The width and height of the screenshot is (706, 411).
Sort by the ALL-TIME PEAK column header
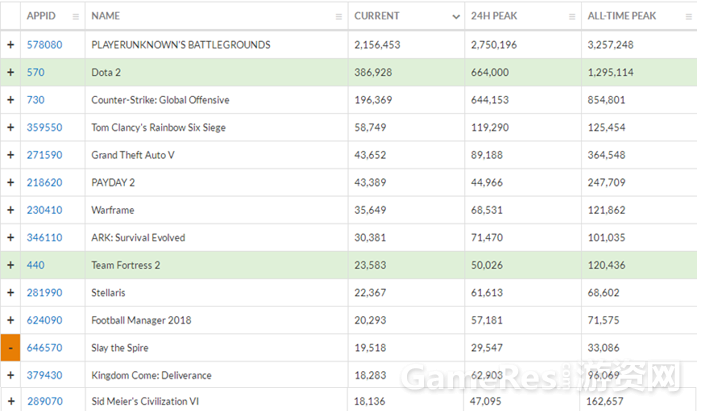(x=621, y=16)
